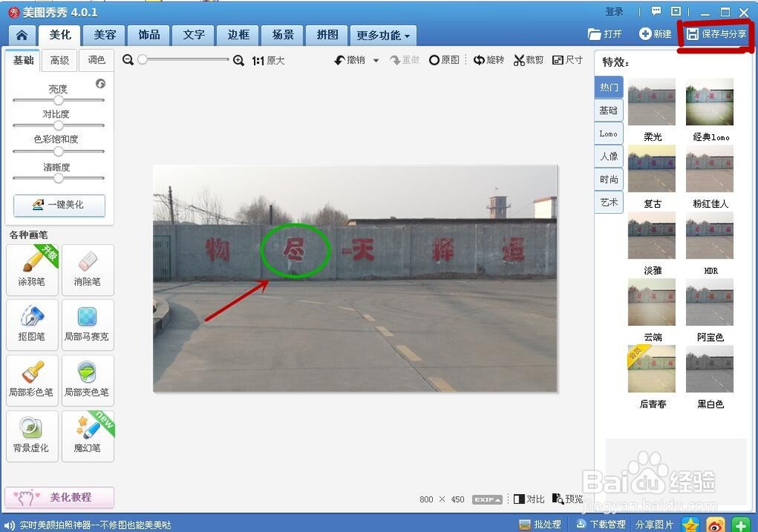Click the 尺寸 resize tool
Screen dimensions: 758x532
pos(568,60)
